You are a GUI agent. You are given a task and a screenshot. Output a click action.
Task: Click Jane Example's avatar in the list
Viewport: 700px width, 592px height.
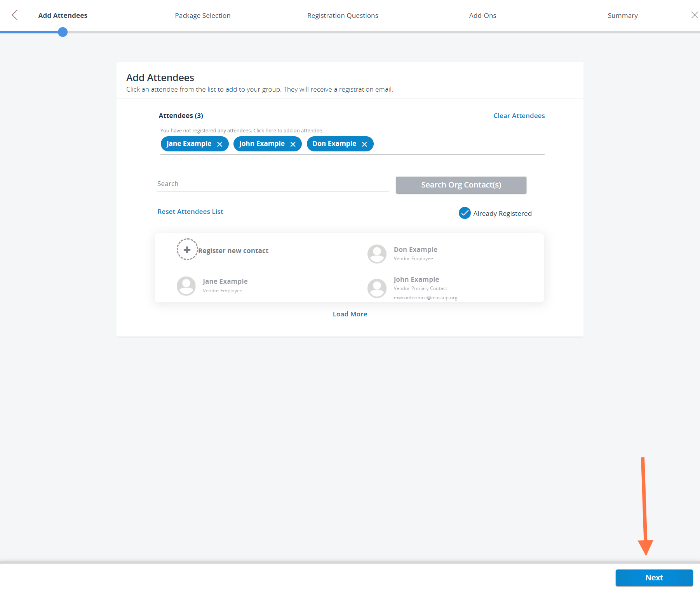[x=186, y=286]
